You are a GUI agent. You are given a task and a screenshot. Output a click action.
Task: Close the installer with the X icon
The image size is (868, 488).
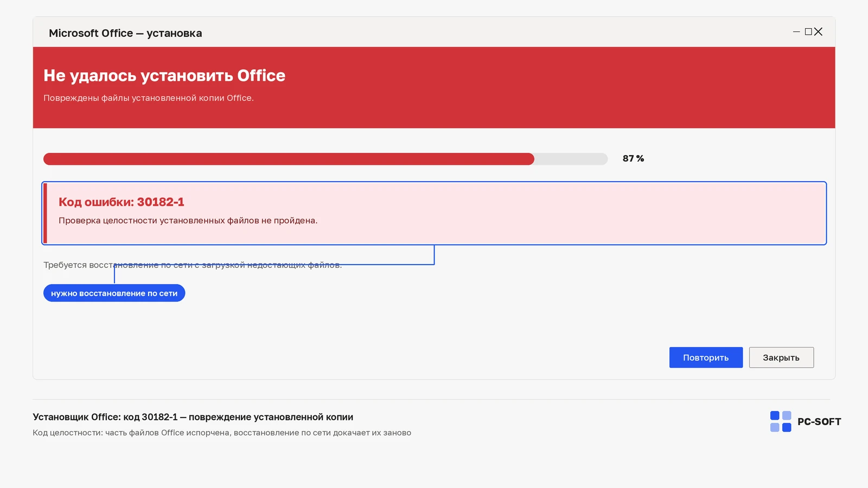tap(819, 32)
